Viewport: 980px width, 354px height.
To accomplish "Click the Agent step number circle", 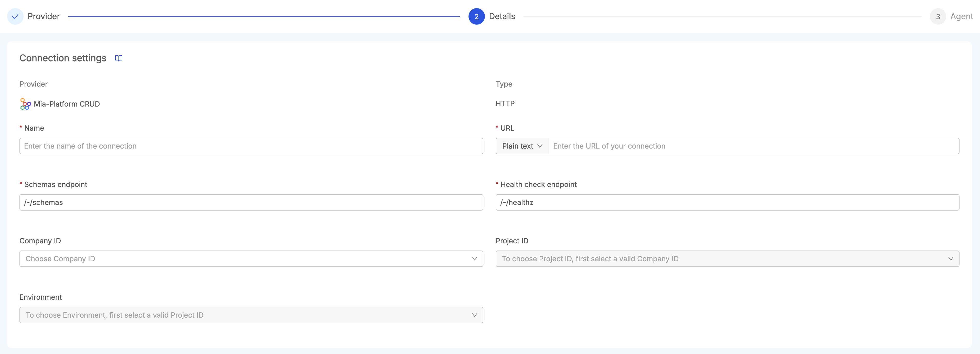I will pyautogui.click(x=938, y=16).
